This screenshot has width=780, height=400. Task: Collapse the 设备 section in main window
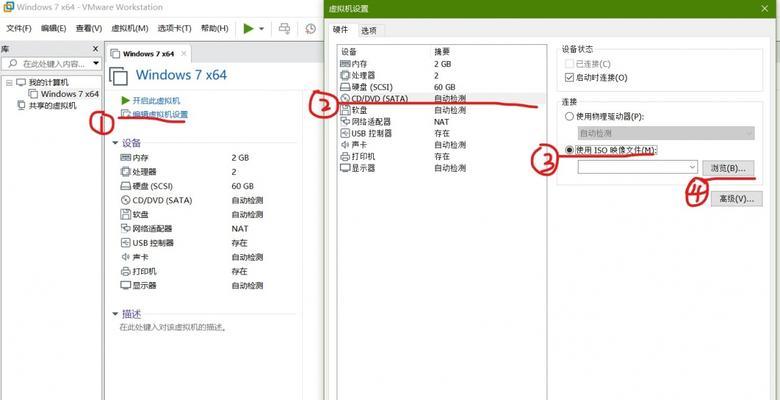115,143
